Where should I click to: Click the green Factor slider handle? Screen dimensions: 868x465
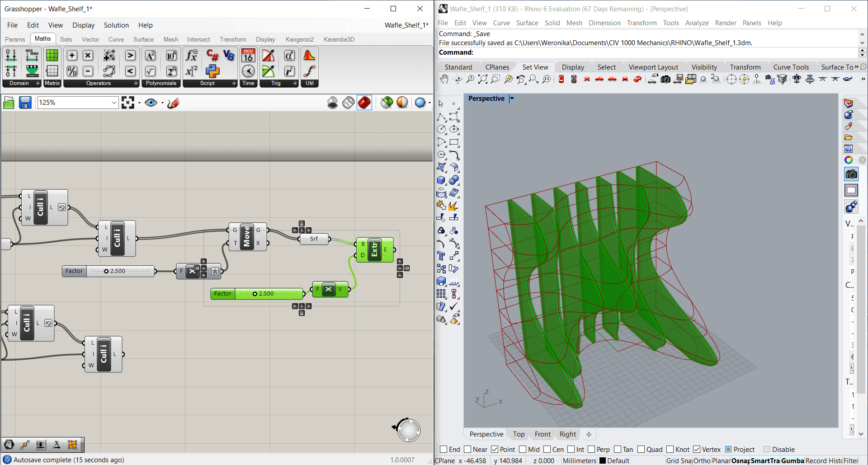(255, 294)
